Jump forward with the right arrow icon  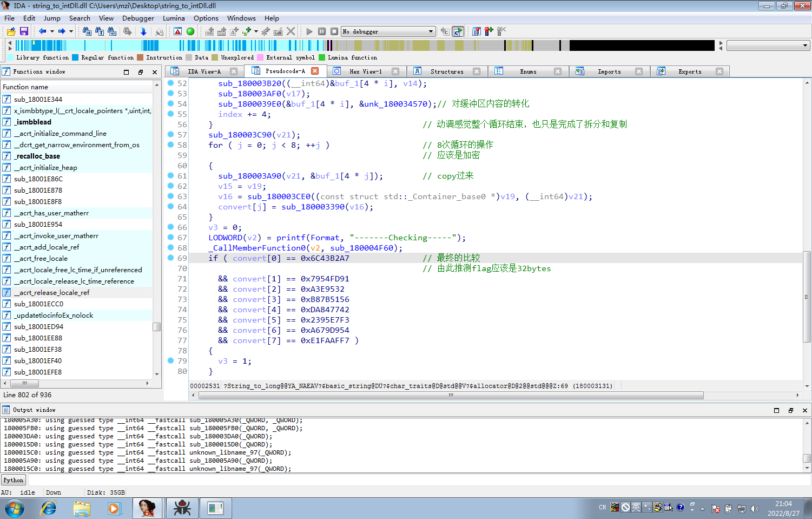[x=62, y=31]
